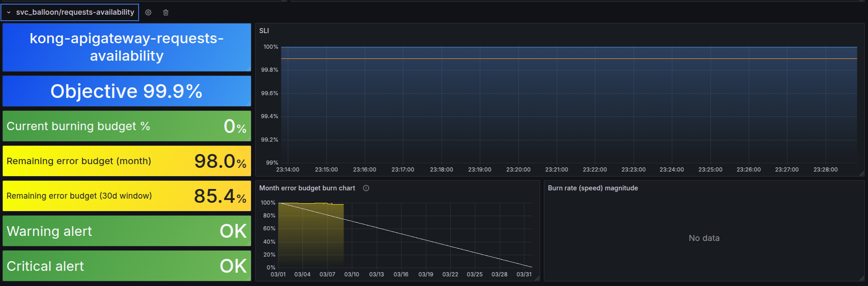Image resolution: width=868 pixels, height=286 pixels.
Task: Select Remaining error budget (month) stat panel
Action: pos(127,161)
